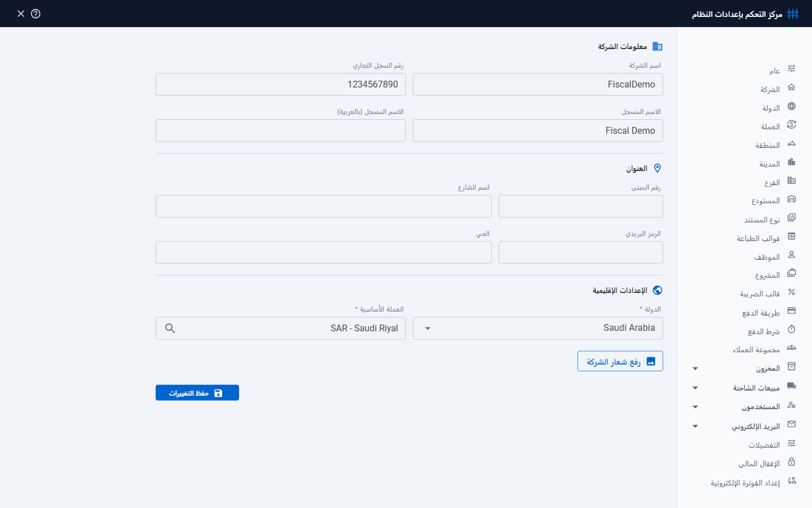The height and width of the screenshot is (508, 812).
Task: Open the الدولة Saudi Arabia dropdown
Action: pyautogui.click(x=538, y=328)
